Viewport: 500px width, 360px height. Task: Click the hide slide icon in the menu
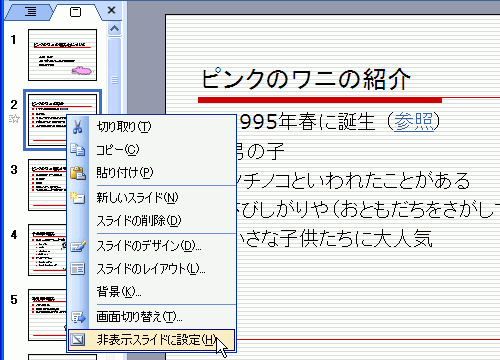78,340
